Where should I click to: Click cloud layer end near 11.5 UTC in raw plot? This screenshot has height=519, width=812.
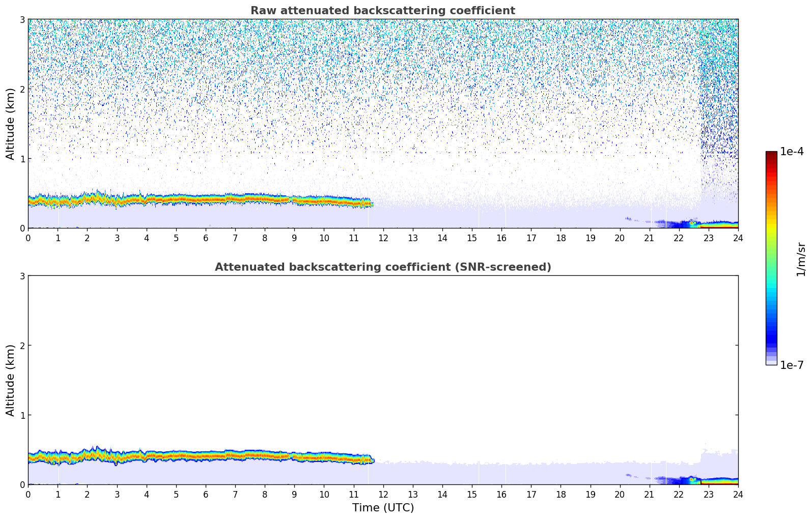click(370, 203)
